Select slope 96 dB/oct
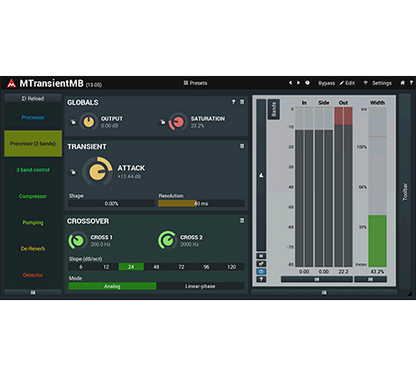The height and width of the screenshot is (376, 416). [206, 267]
